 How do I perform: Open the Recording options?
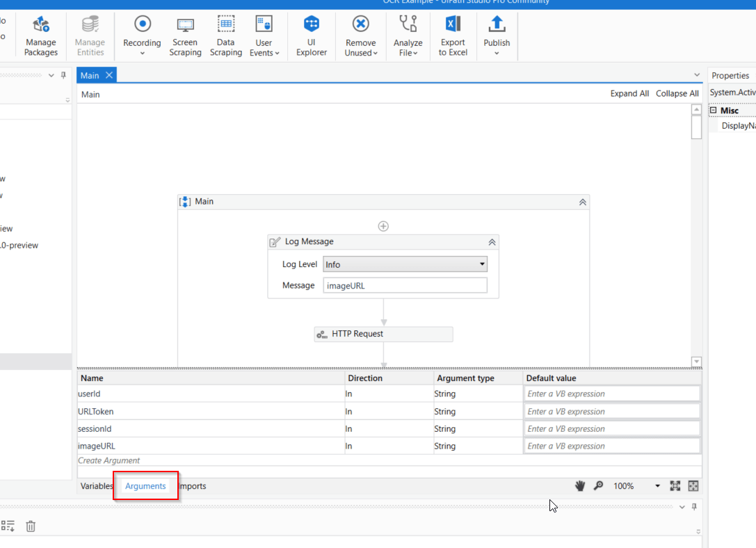pos(142,35)
